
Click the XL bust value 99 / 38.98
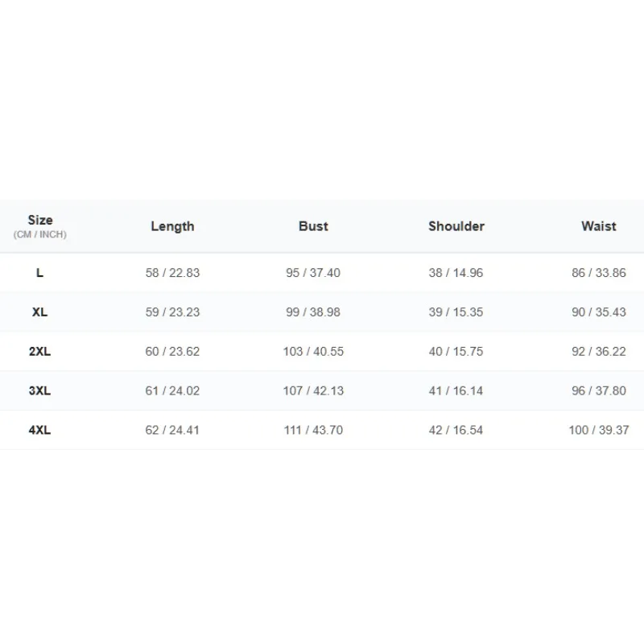coord(313,312)
